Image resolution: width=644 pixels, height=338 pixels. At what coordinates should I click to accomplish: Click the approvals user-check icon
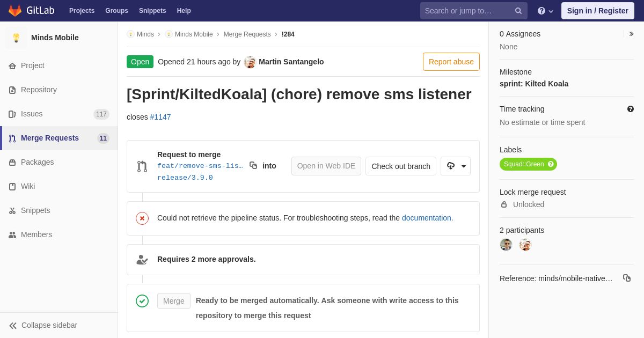pos(142,260)
